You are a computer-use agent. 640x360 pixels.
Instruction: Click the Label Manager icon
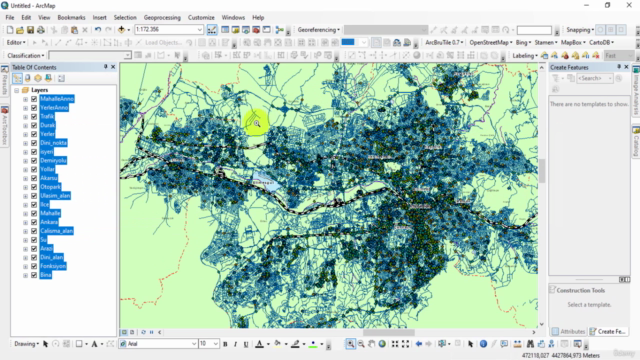pyautogui.click(x=544, y=56)
